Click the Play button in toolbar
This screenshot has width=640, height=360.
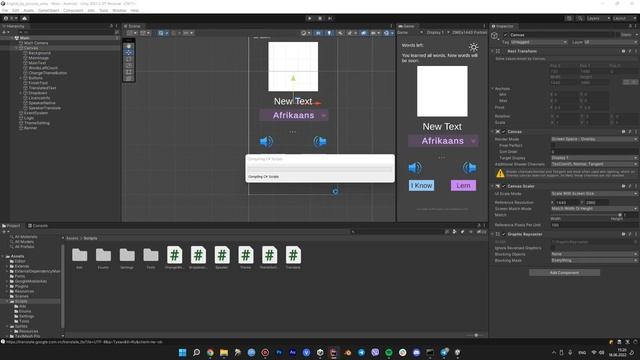point(309,18)
